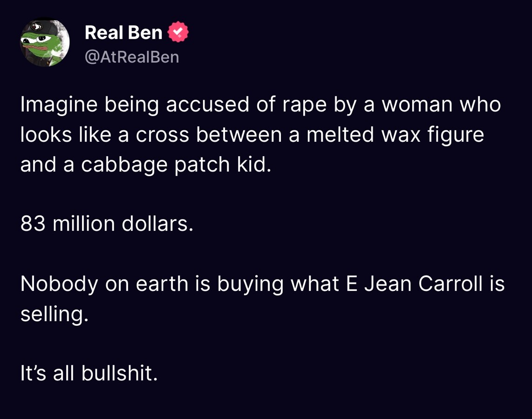Click the pink verified badge icon
Viewport: 532px width, 419px height.
[178, 33]
